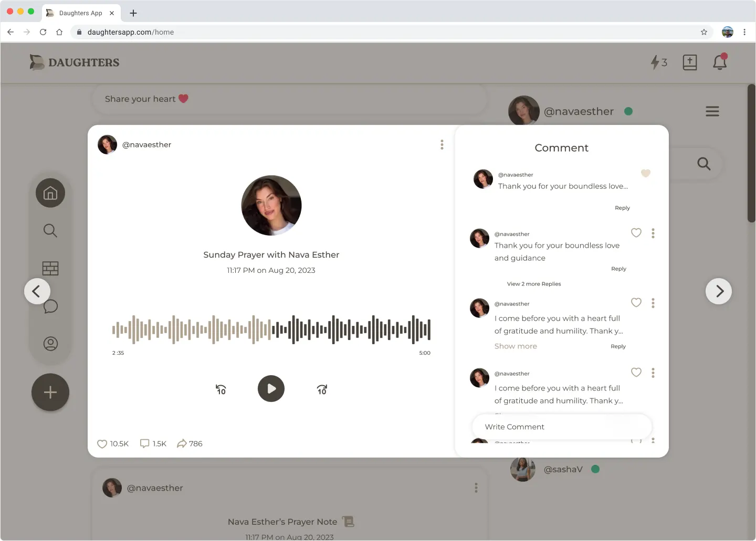The width and height of the screenshot is (756, 541).
Task: Click the lightning streak counter icon
Action: coord(658,62)
